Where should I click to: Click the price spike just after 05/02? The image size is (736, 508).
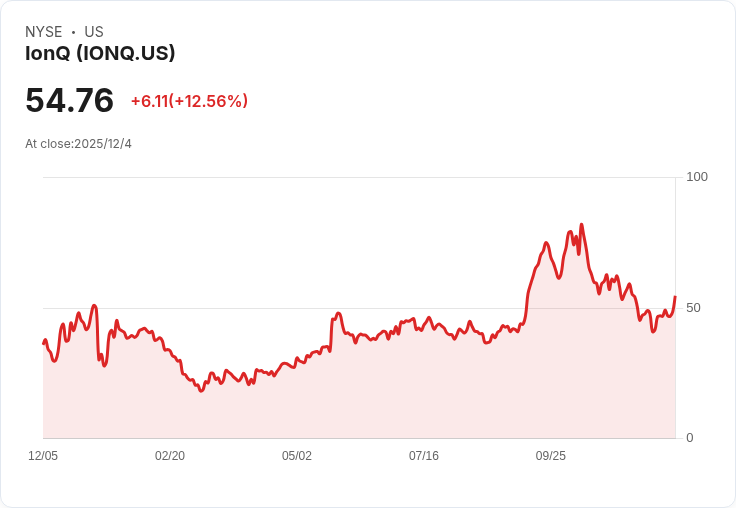[338, 314]
